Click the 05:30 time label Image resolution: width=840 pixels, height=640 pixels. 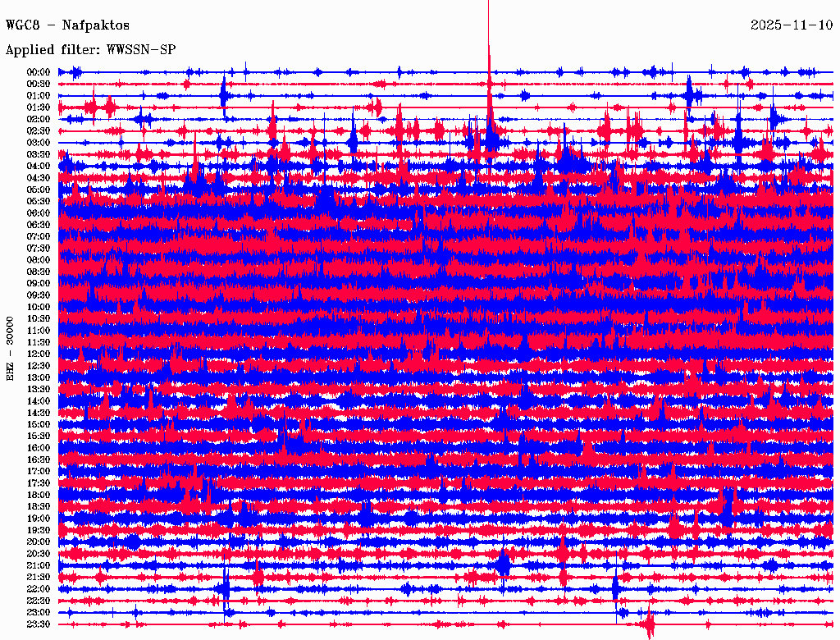(39, 201)
